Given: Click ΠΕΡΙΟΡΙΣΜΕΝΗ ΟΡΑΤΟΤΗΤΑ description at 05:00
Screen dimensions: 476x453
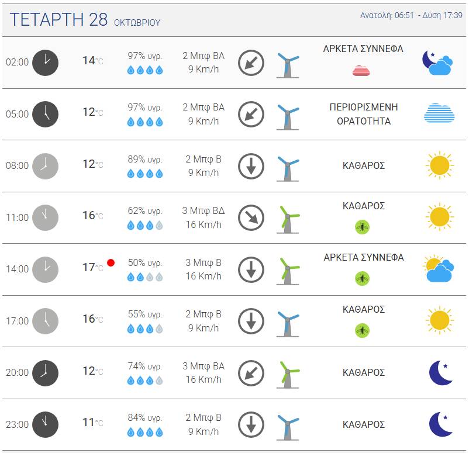Looking at the screenshot, I should pyautogui.click(x=364, y=114).
